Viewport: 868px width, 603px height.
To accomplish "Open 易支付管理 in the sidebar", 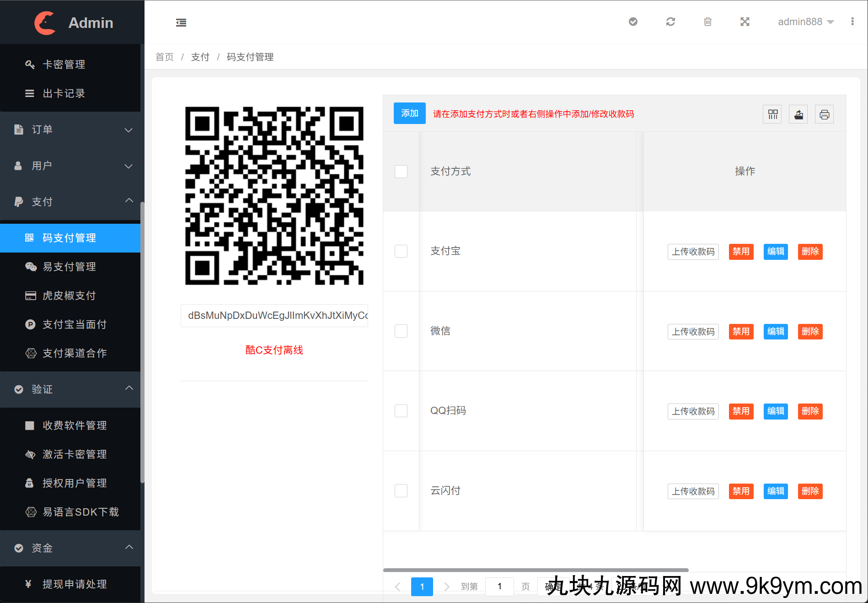I will (x=69, y=267).
